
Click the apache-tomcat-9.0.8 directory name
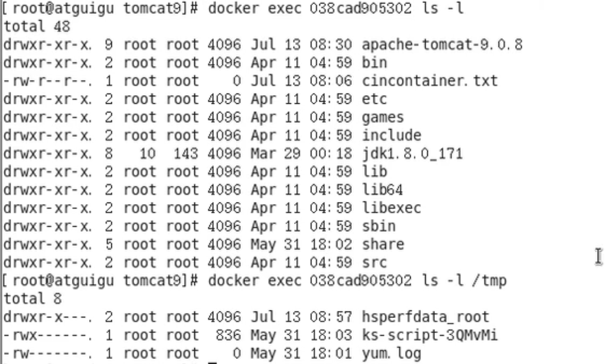(442, 45)
